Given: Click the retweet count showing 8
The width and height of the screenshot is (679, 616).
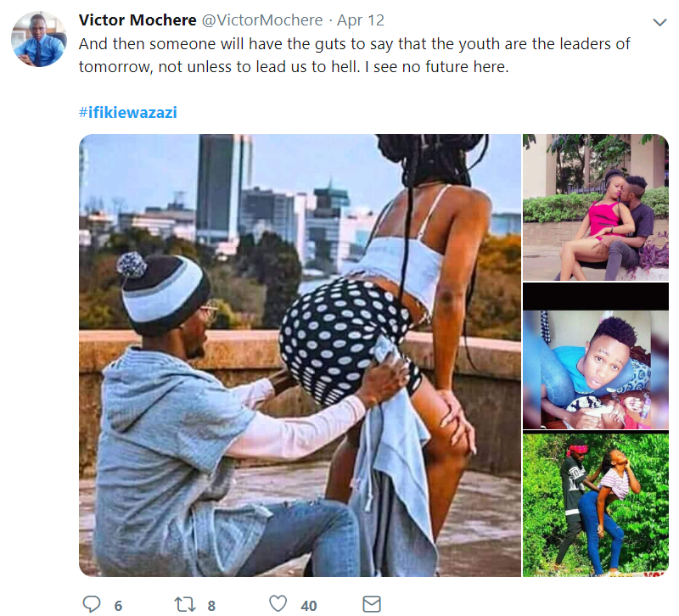Looking at the screenshot, I should (x=211, y=606).
